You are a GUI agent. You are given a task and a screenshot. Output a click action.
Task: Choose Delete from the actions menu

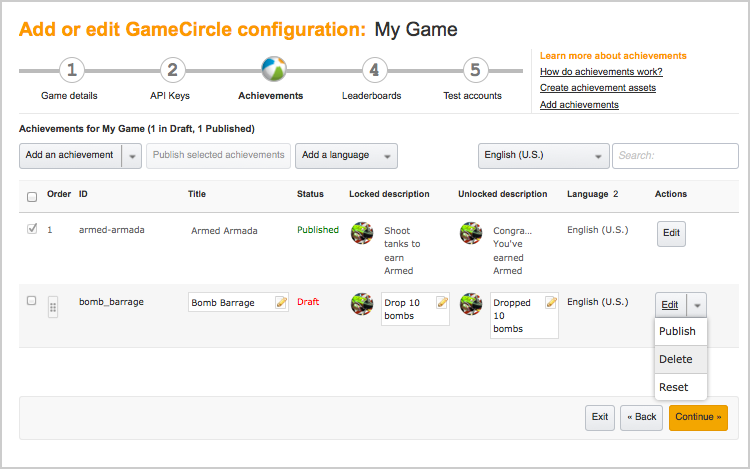(x=676, y=360)
